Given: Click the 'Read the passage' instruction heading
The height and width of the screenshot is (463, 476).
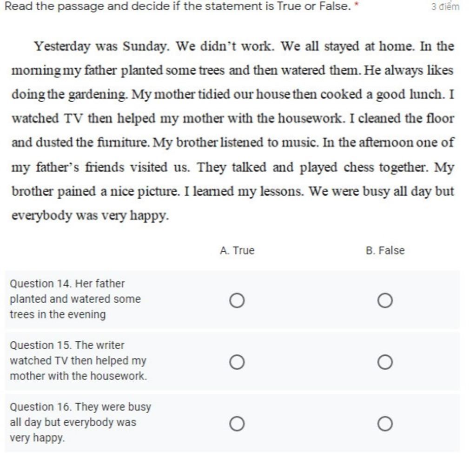Looking at the screenshot, I should 178,6.
